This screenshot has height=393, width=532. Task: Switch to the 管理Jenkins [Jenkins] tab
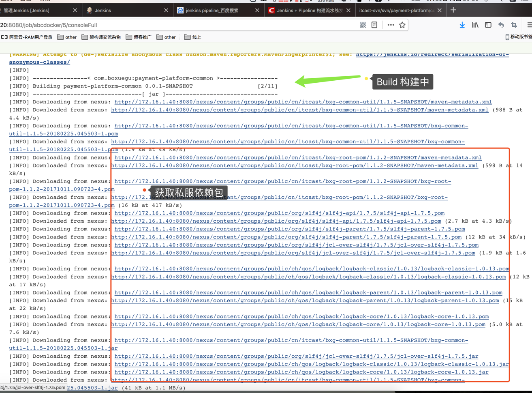pos(36,11)
